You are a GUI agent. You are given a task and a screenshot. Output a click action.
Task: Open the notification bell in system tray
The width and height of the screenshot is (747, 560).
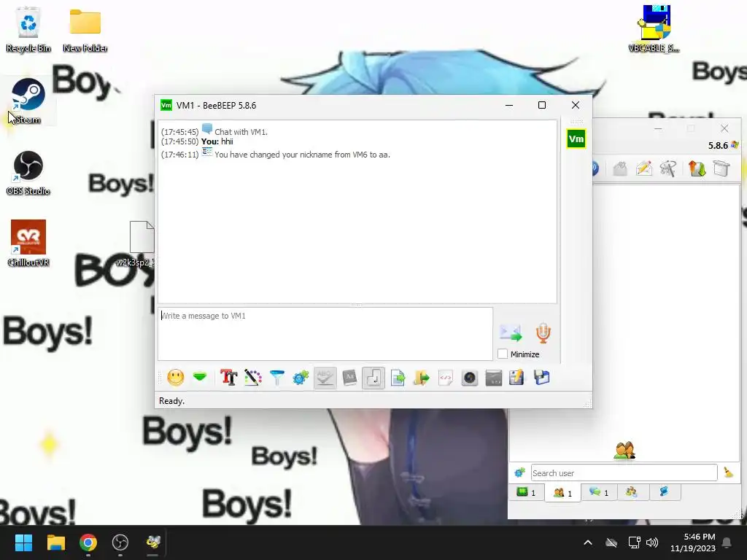pos(727,542)
